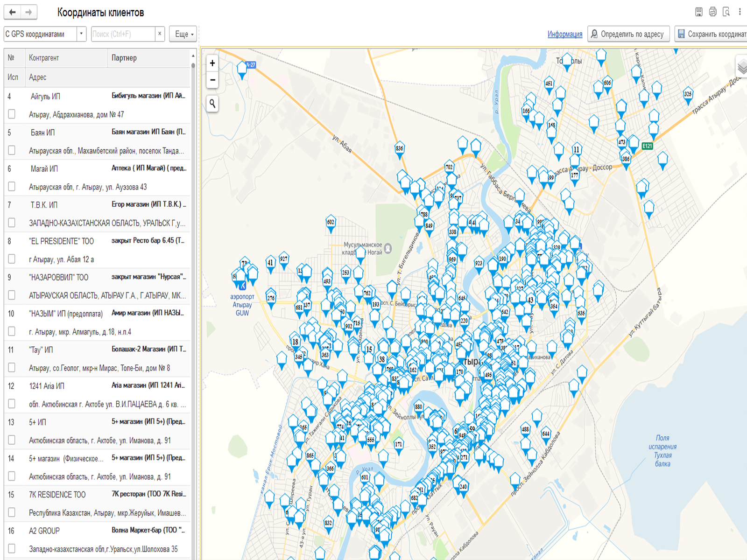Click partner 'Волна Маркет-бар (ТОО'
This screenshot has width=747, height=560.
(x=148, y=530)
